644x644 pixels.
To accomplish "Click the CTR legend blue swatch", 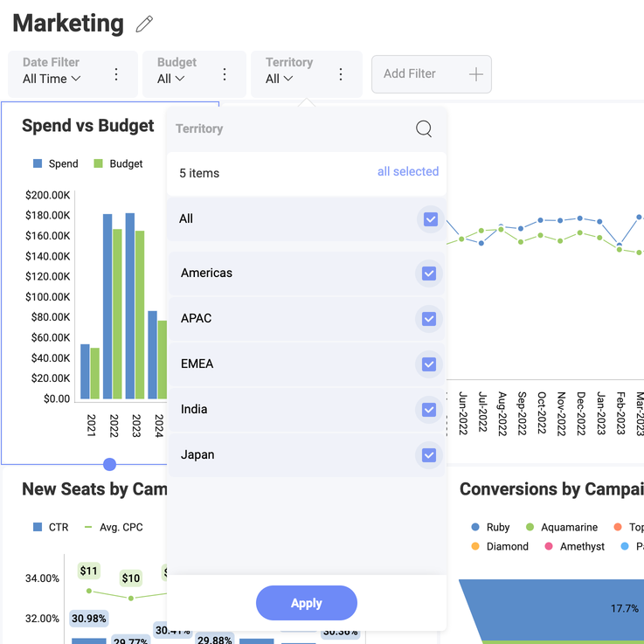I will pyautogui.click(x=38, y=527).
